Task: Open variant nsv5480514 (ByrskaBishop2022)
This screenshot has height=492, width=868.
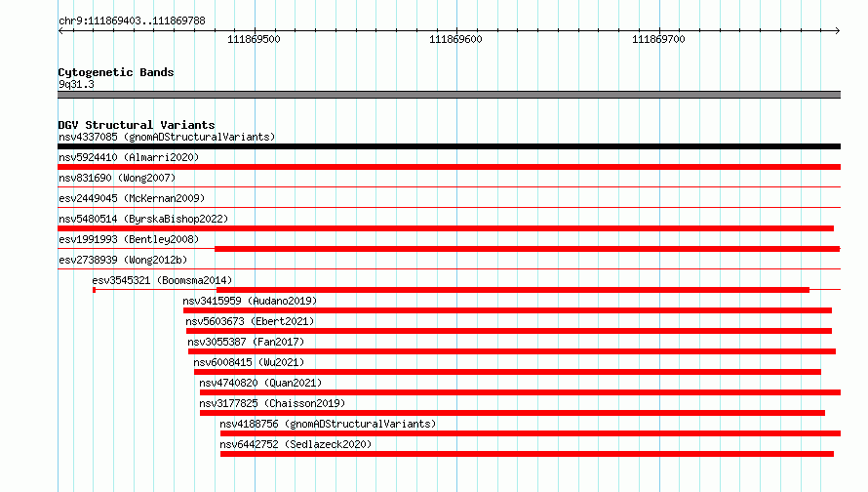Action: (x=142, y=219)
